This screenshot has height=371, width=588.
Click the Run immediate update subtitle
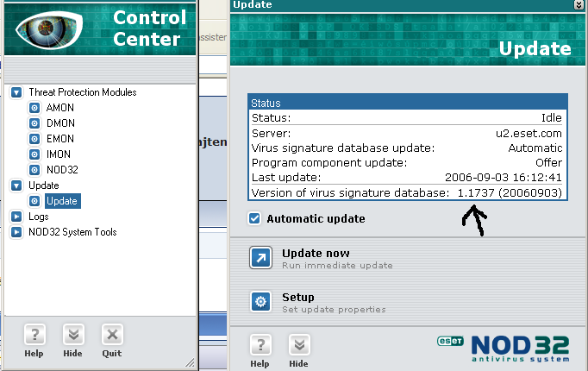click(337, 266)
